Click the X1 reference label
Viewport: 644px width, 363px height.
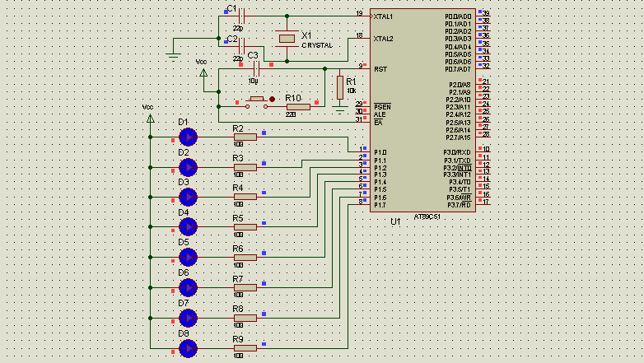click(306, 35)
